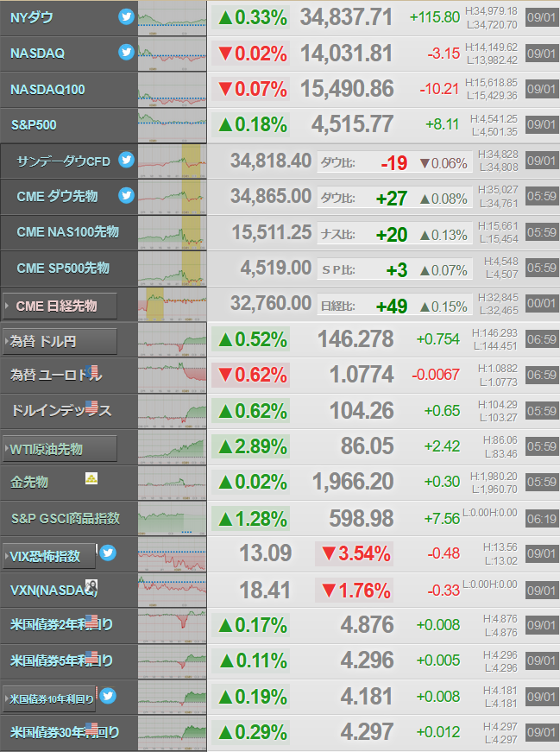Click the US flag on 米国債券30年利回り
Screen dimensions: 560x752
[91, 729]
